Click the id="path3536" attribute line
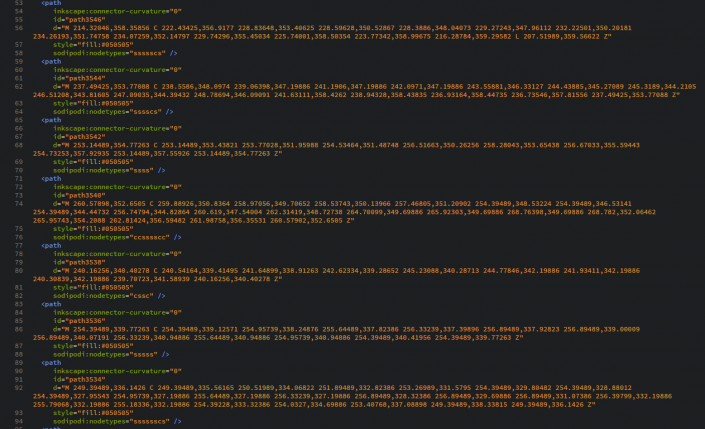This screenshot has height=429, width=705. (x=79, y=321)
